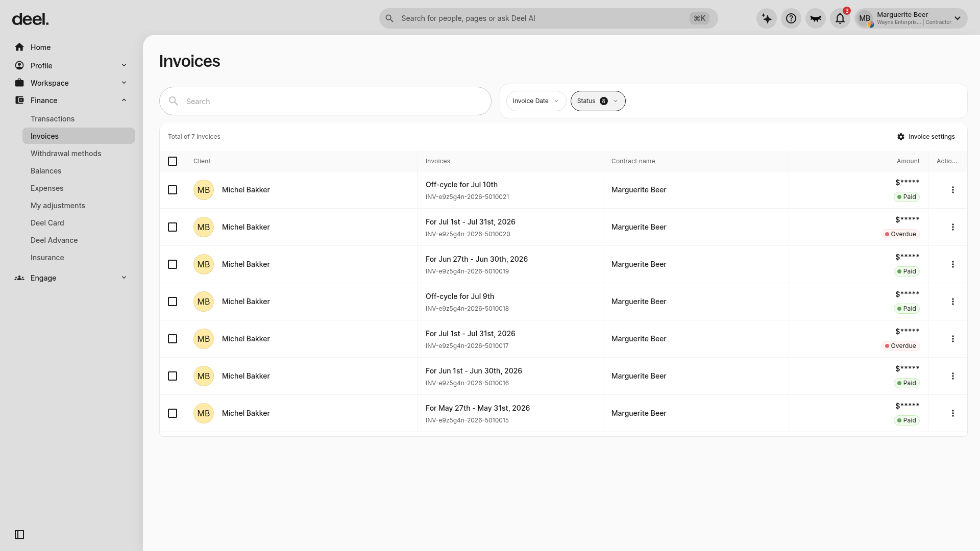
Task: Collapse the sidebar panel icon
Action: tap(19, 535)
